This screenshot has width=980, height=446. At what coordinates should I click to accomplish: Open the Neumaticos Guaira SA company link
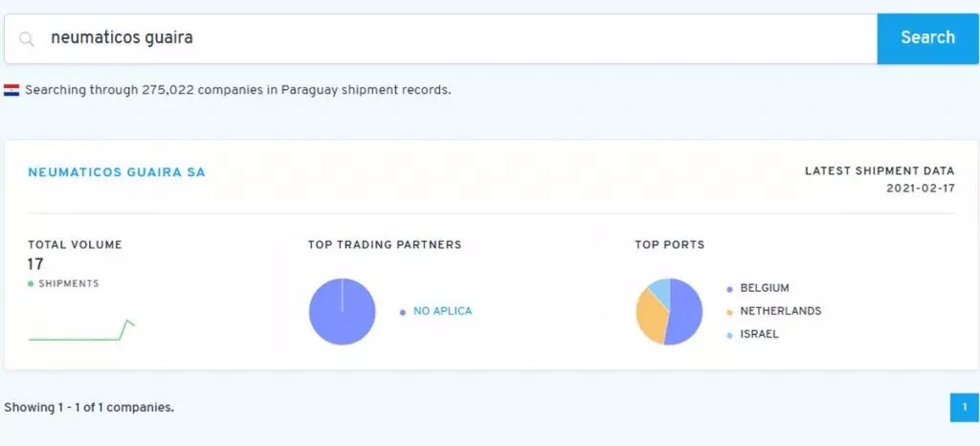[x=117, y=172]
